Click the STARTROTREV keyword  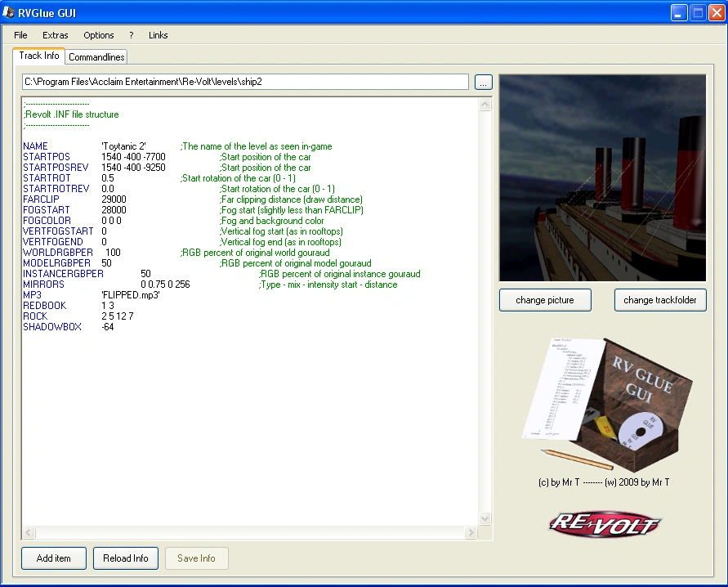[56, 189]
